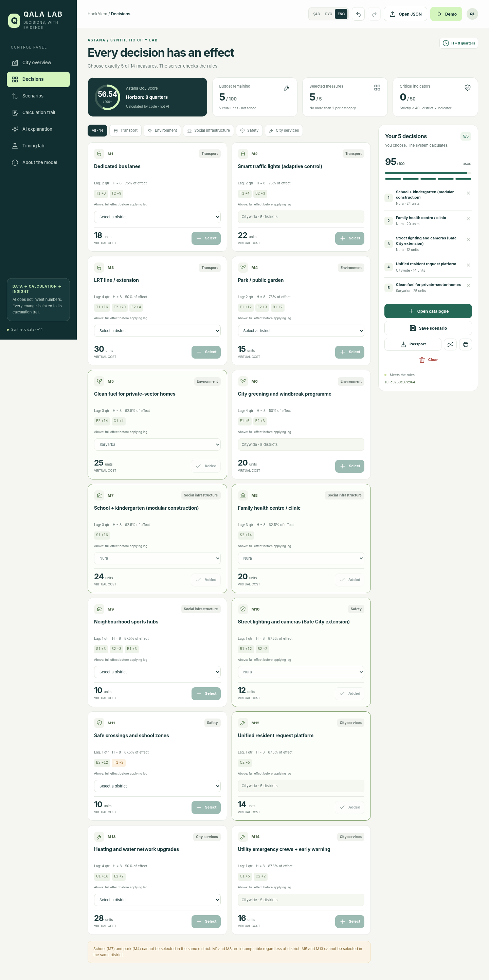Viewport: 489px width, 980px height.
Task: Switch language to ENG
Action: pyautogui.click(x=341, y=14)
